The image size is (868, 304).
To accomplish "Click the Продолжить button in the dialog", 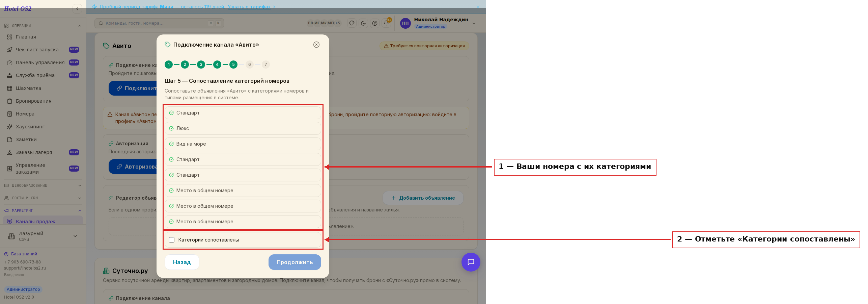I will [x=295, y=262].
